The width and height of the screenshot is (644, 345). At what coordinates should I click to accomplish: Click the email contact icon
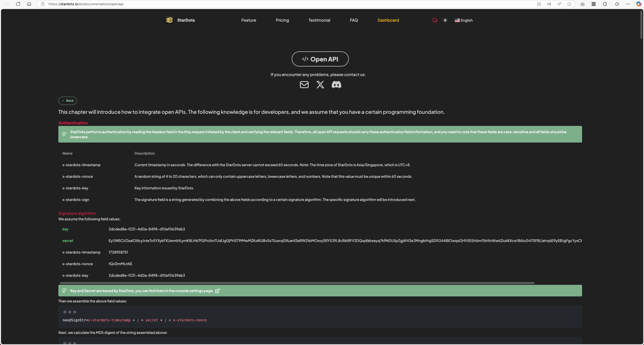point(304,85)
